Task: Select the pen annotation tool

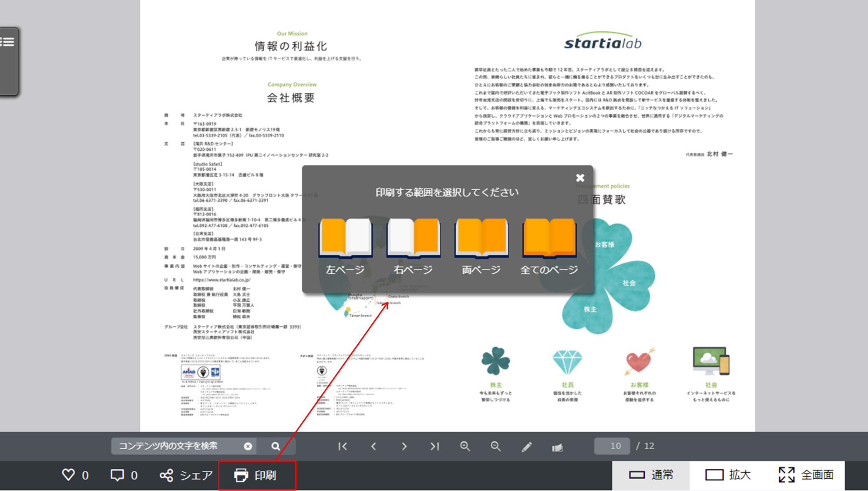Action: click(526, 447)
